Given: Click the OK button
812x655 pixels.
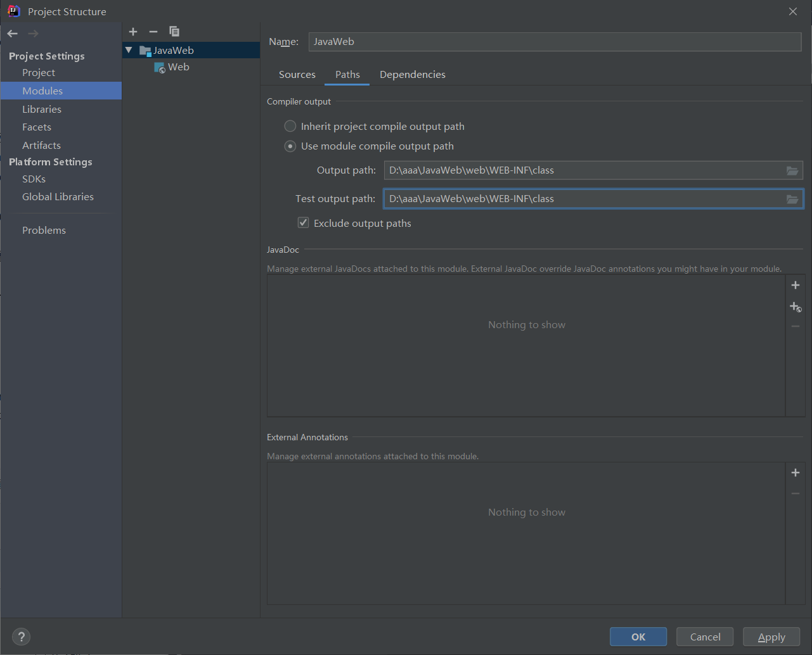Looking at the screenshot, I should pyautogui.click(x=638, y=637).
